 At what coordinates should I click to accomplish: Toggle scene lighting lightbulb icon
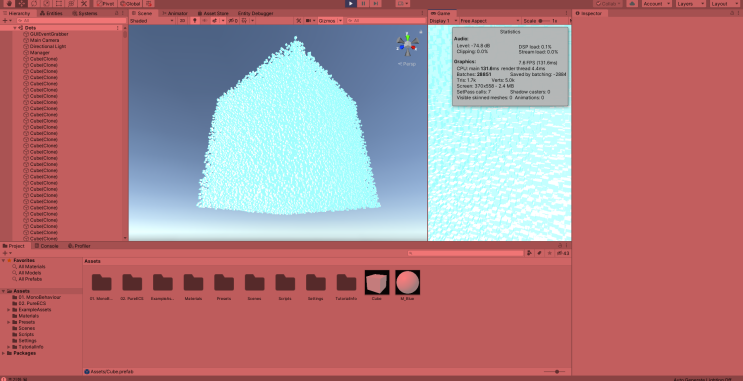pos(195,21)
